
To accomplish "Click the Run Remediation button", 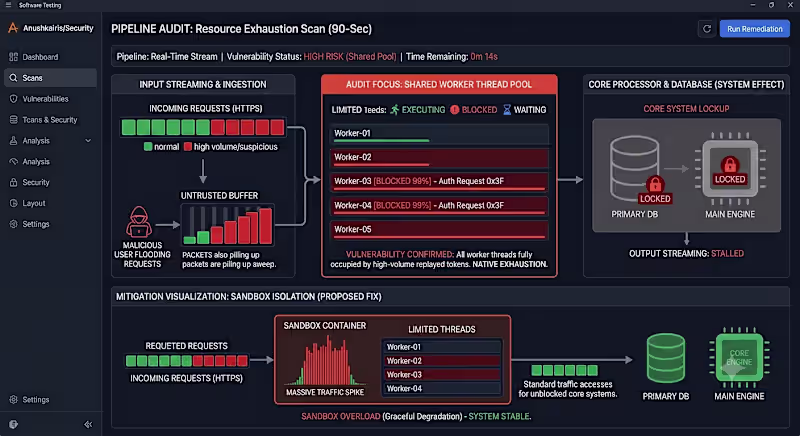I will [755, 29].
